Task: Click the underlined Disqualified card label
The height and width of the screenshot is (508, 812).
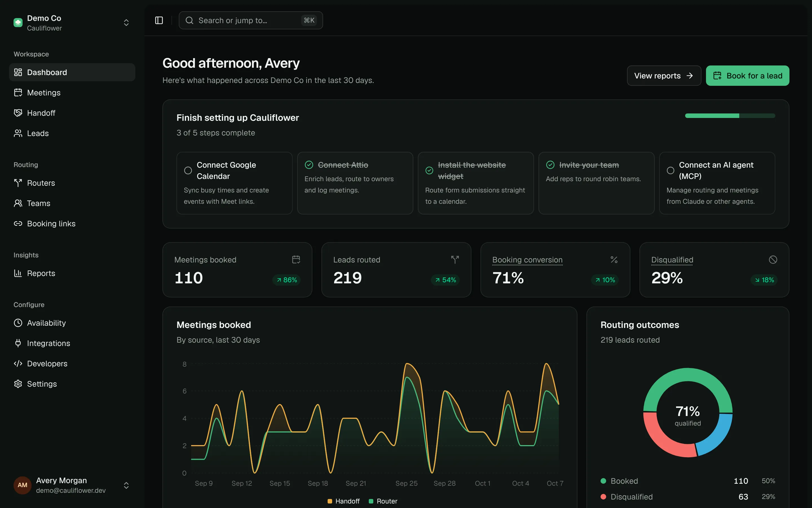Action: click(672, 260)
